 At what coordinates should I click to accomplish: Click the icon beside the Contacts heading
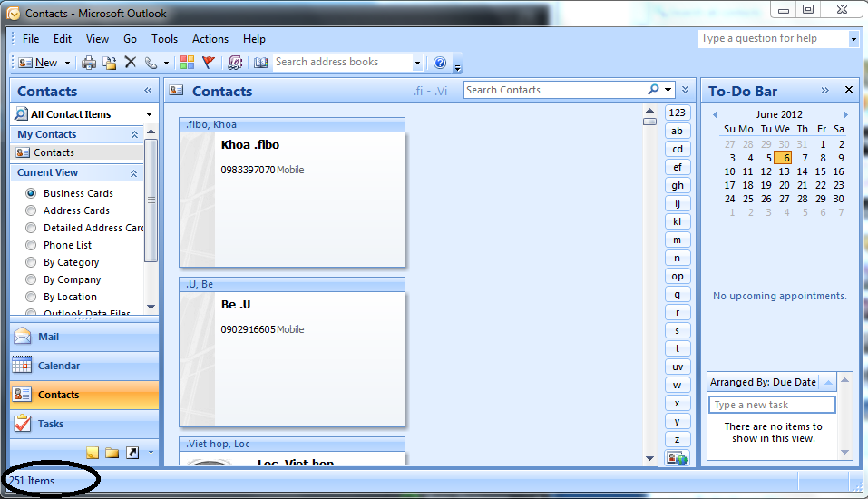(x=176, y=91)
